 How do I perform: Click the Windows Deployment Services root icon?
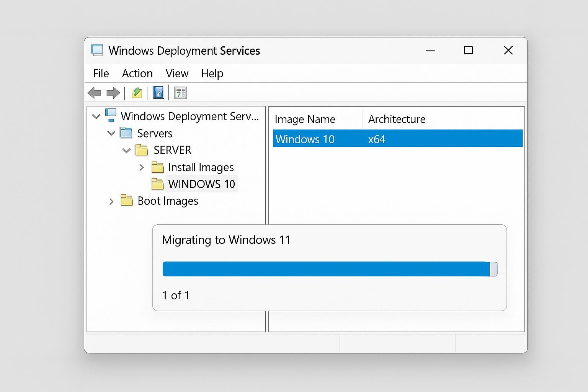click(111, 115)
